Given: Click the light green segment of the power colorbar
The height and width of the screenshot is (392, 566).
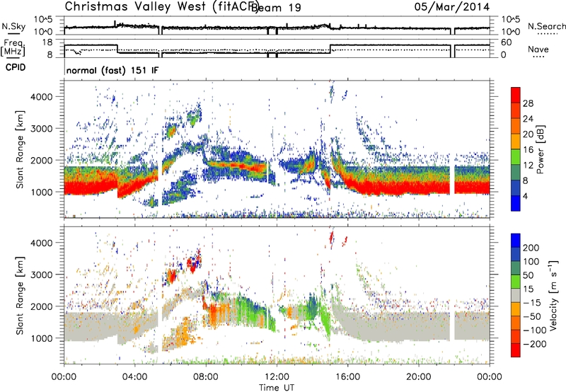Looking at the screenshot, I should point(516,156).
